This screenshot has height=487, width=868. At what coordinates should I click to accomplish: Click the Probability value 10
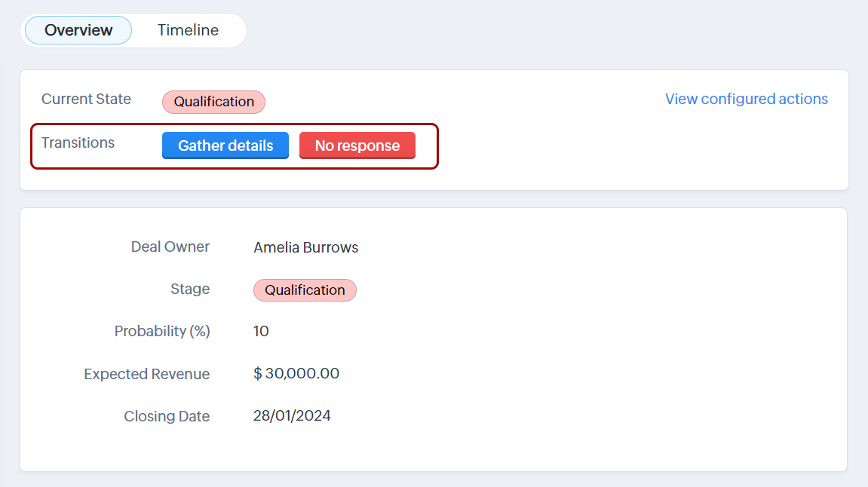pos(261,331)
